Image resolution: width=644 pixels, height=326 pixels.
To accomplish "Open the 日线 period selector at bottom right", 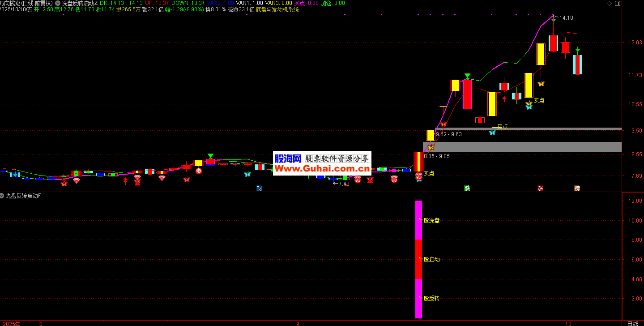I will click(x=632, y=323).
